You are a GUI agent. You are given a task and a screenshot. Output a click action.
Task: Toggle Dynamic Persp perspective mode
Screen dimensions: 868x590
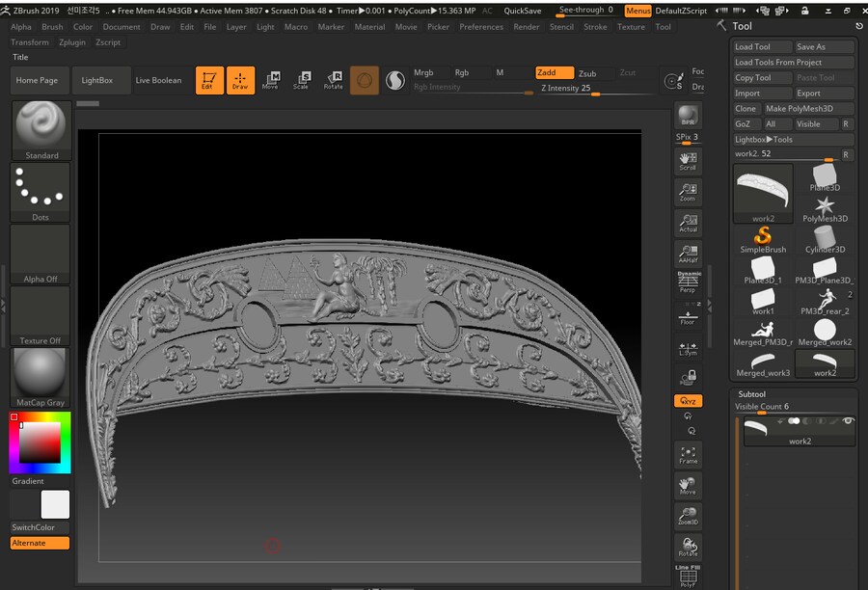coord(688,282)
